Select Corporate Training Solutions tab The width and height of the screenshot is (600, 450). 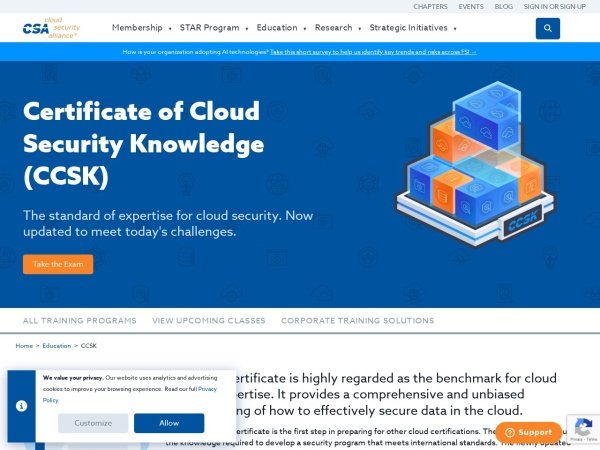click(x=357, y=321)
